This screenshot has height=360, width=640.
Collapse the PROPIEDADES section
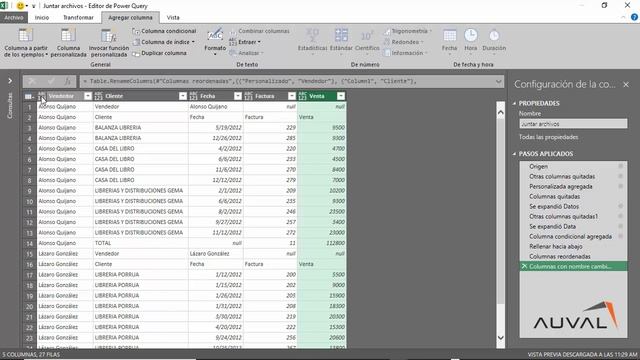point(514,103)
